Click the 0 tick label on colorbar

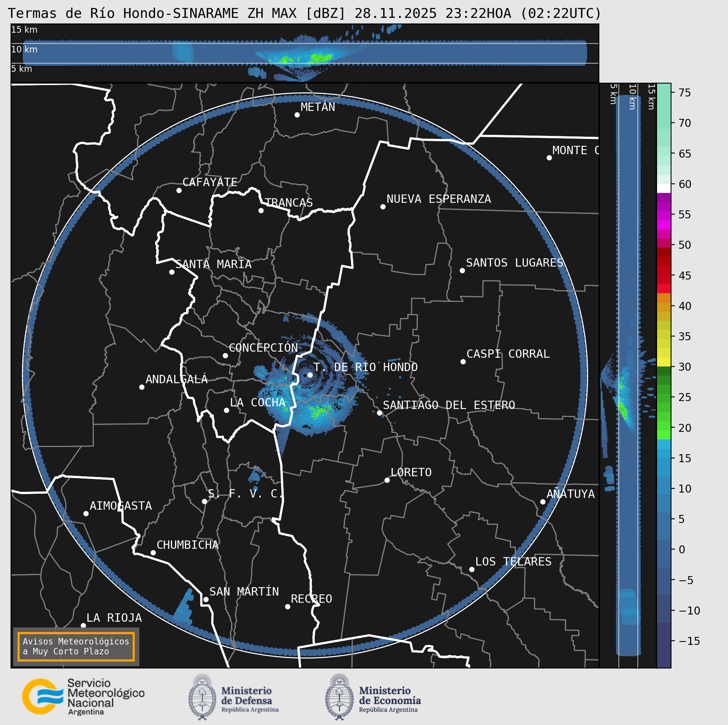[682, 550]
